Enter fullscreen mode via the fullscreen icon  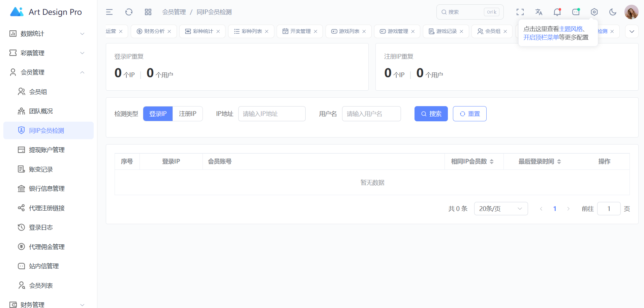(x=520, y=12)
